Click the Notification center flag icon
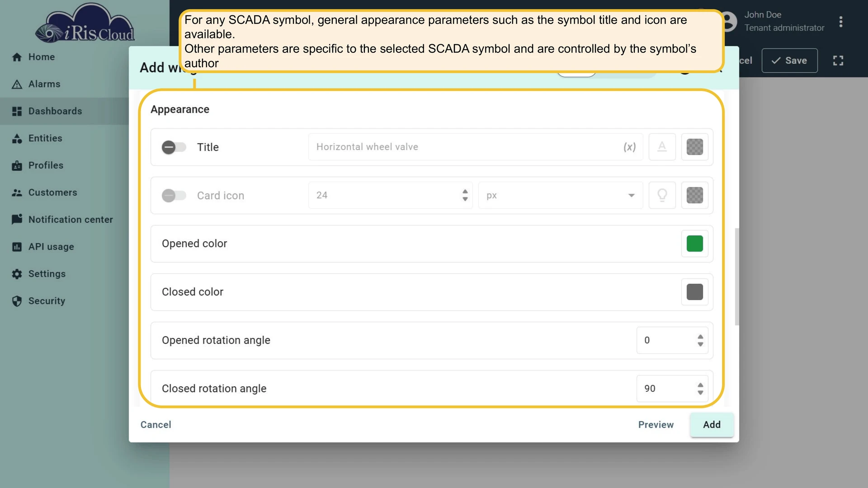Image resolution: width=868 pixels, height=488 pixels. coord(17,220)
